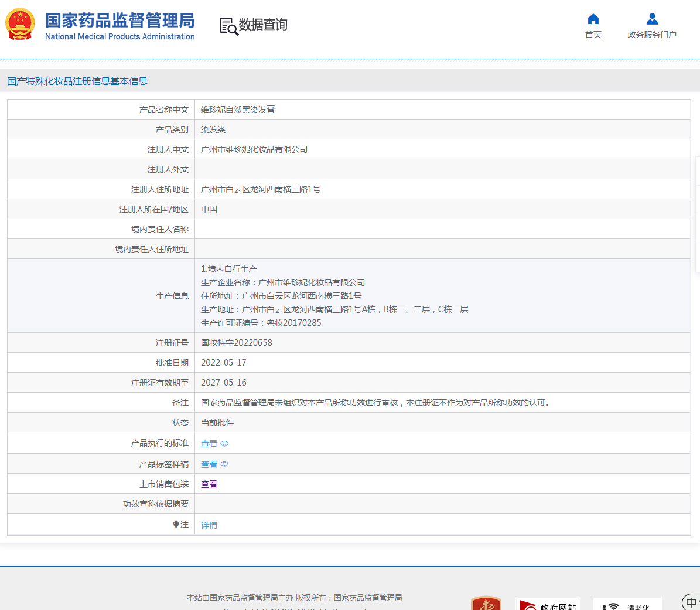Click the 国家药品监督管理局 title text
Image resolution: width=700 pixels, height=610 pixels.
tap(119, 21)
